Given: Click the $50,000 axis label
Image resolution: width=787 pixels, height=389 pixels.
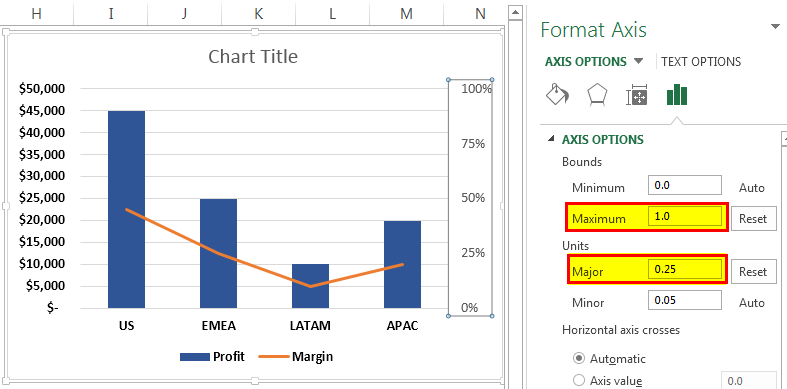Looking at the screenshot, I should 42,89.
